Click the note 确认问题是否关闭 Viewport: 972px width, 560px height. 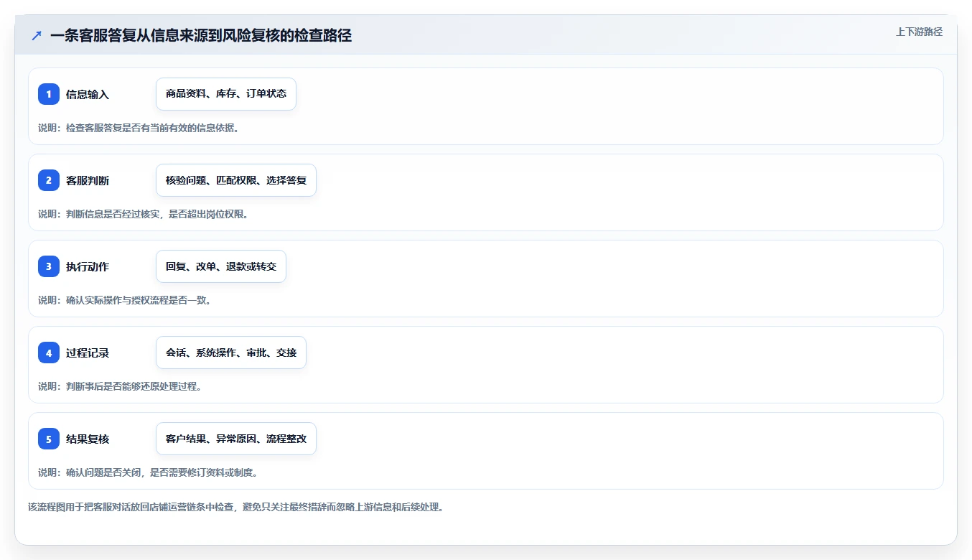[105, 472]
